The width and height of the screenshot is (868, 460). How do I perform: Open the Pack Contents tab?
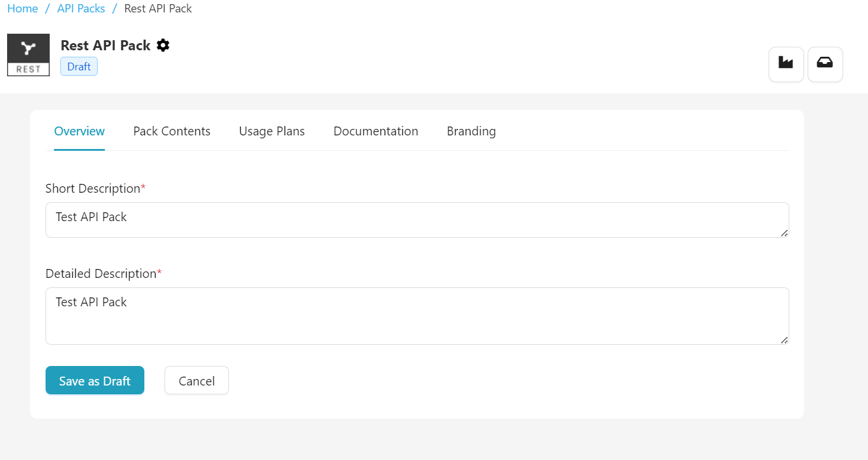172,131
